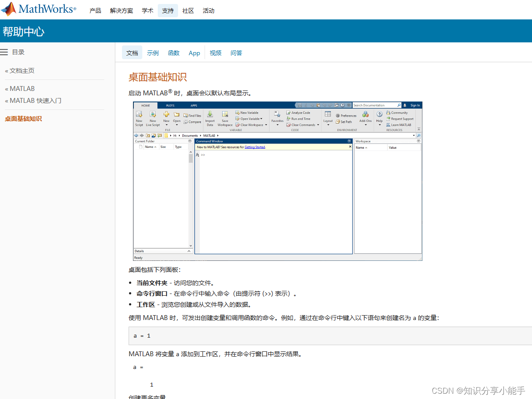Screen dimensions: 532x399
Task: Open the Open Variable dropdown
Action: pos(249,119)
